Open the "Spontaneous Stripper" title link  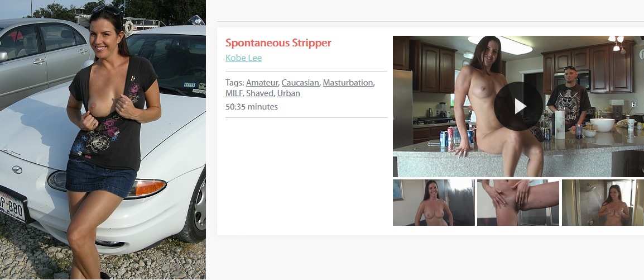(x=278, y=43)
